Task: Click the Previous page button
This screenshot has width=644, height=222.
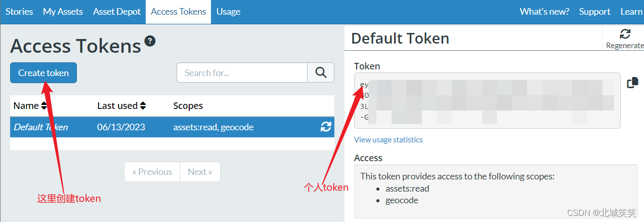Action: pos(152,172)
